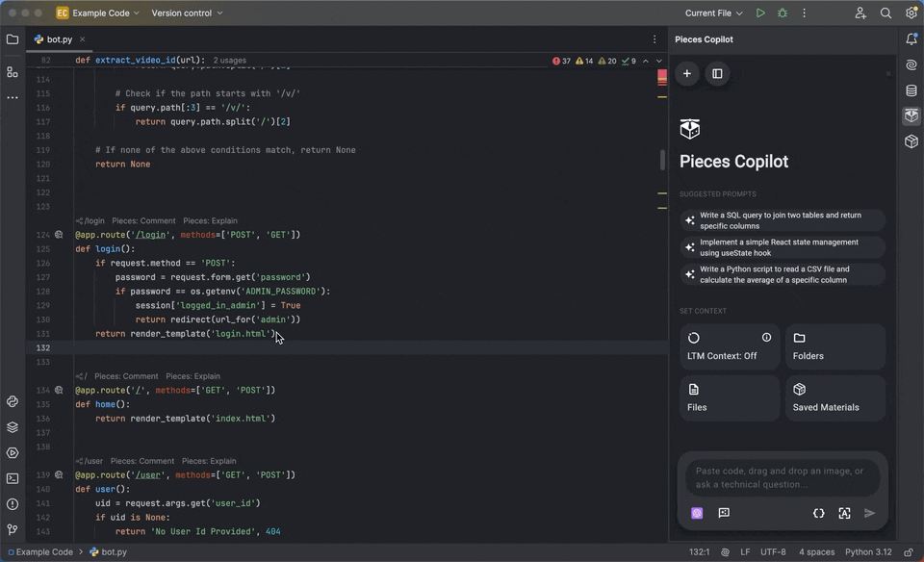The image size is (924, 562).
Task: Open the toolbar more actions menu
Action: pyautogui.click(x=804, y=13)
